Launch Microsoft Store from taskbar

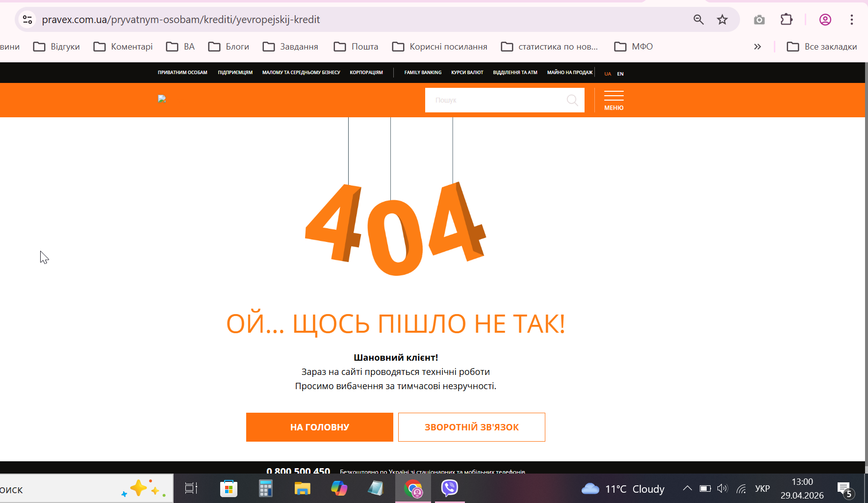(x=229, y=488)
